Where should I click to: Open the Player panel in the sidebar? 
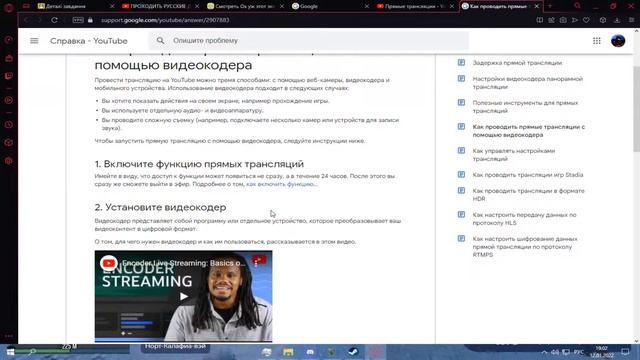pos(9,100)
